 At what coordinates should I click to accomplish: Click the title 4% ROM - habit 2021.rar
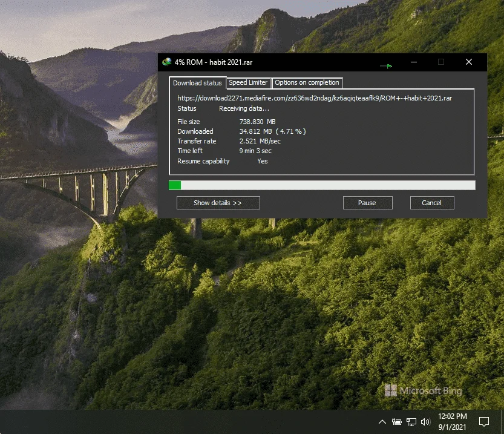tap(214, 62)
